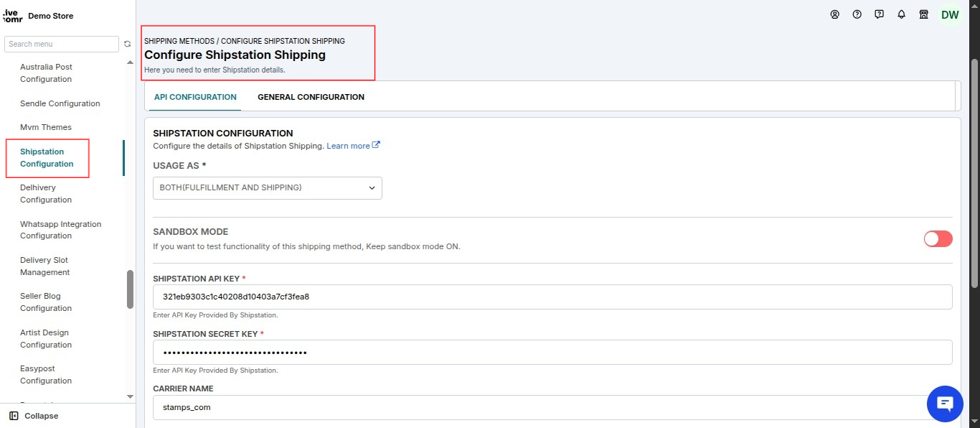Open Artist Design Configuration
This screenshot has height=428, width=980.
click(x=46, y=339)
